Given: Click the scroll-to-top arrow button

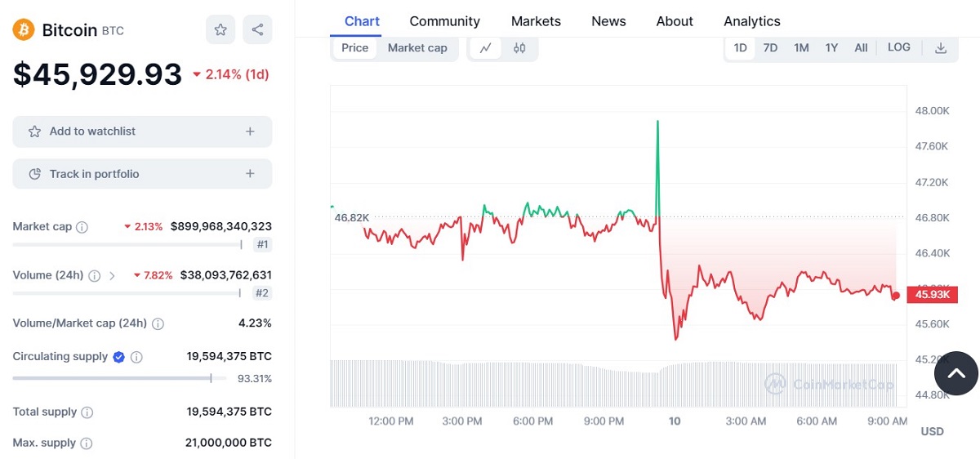Looking at the screenshot, I should coord(956,373).
